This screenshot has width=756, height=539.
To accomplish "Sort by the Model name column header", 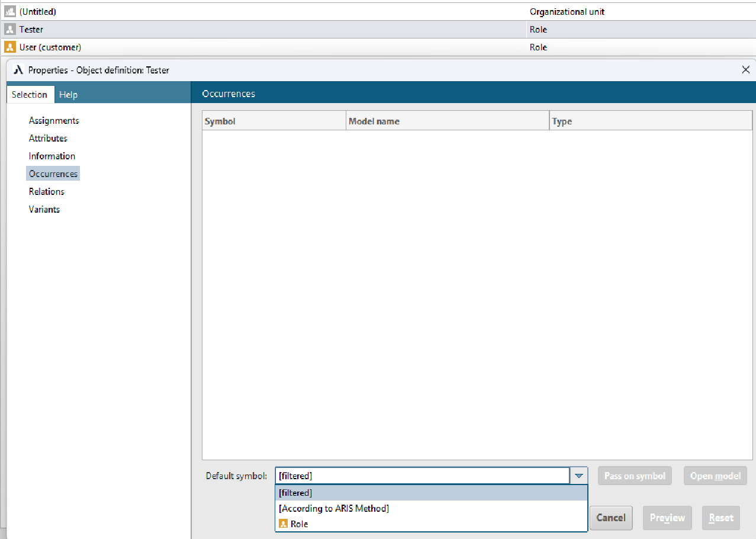I will coord(374,121).
